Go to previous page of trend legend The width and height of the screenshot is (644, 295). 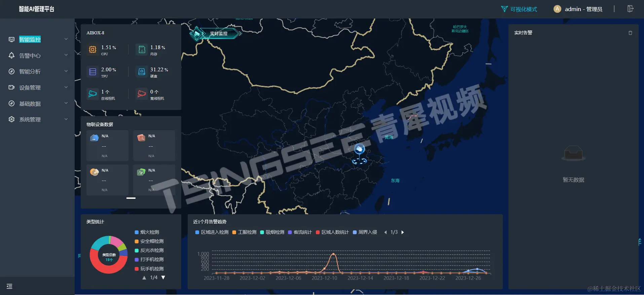(x=385, y=232)
